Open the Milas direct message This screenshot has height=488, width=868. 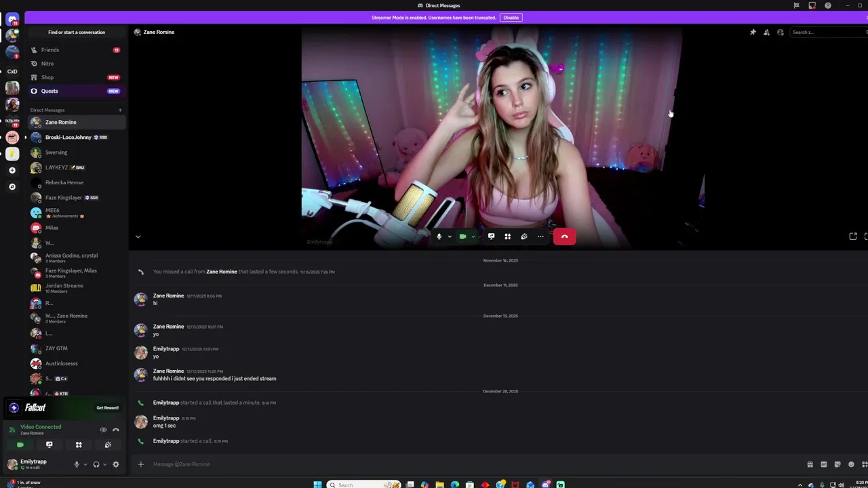(76, 228)
